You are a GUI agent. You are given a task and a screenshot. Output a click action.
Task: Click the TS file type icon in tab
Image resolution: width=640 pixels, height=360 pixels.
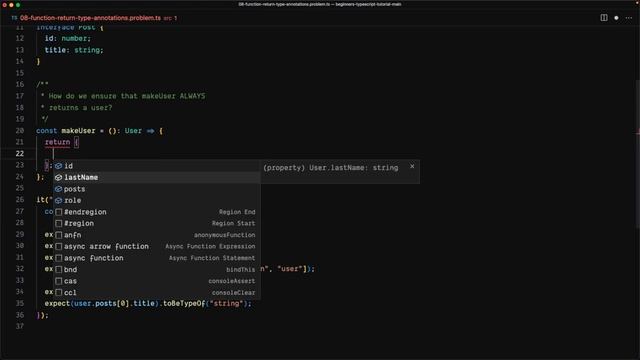coord(14,18)
